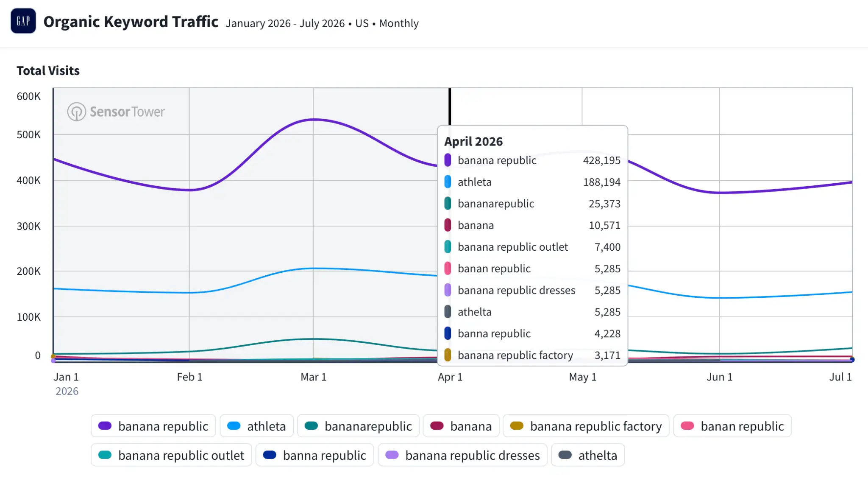The height and width of the screenshot is (484, 868).
Task: Toggle the athelta legend series
Action: pos(588,455)
